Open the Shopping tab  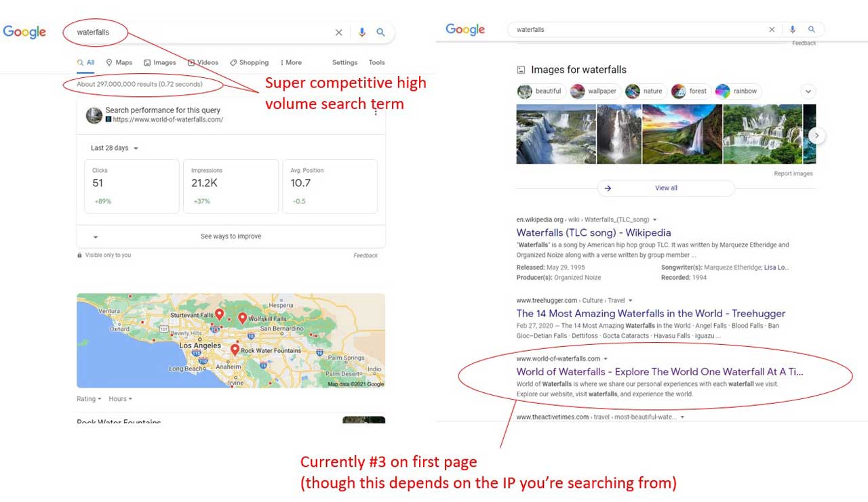tap(249, 62)
